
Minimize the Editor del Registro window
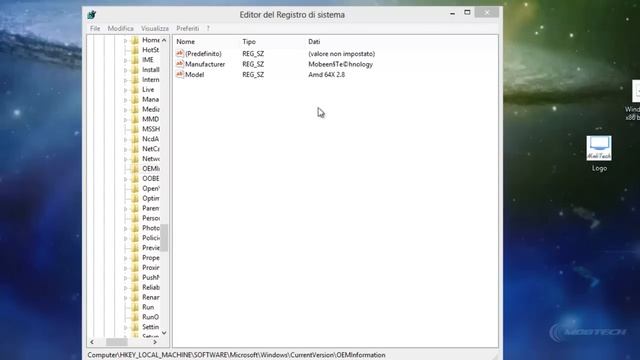click(452, 13)
